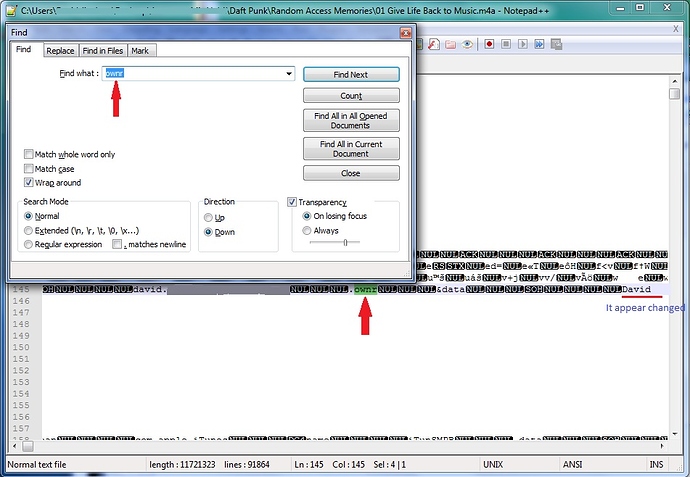This screenshot has height=477, width=690.
Task: Click line number 157 in margin
Action: (x=21, y=428)
